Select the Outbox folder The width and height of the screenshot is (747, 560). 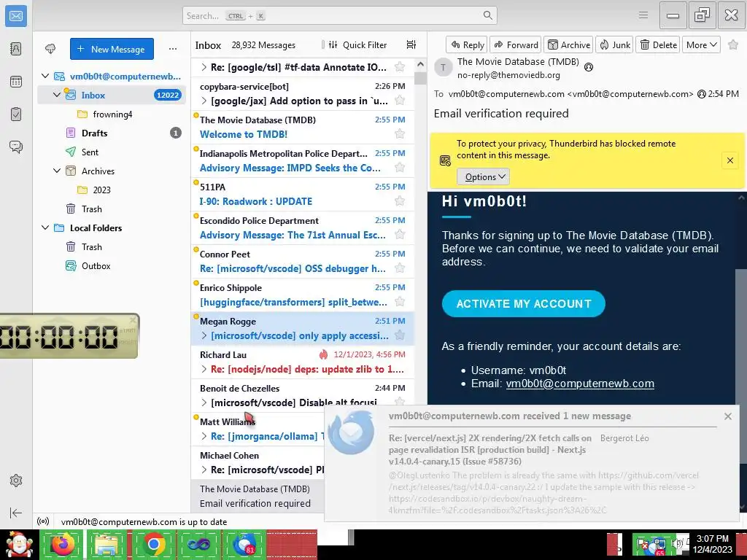point(112,265)
